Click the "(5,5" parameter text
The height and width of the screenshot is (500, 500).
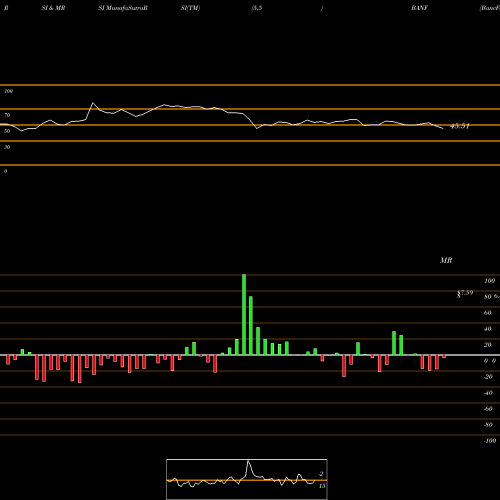[x=257, y=8]
